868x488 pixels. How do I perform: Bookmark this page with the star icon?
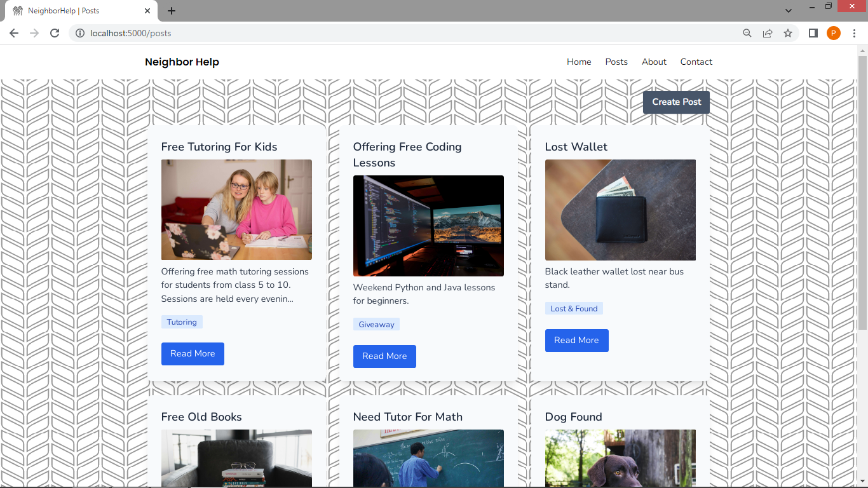(788, 33)
